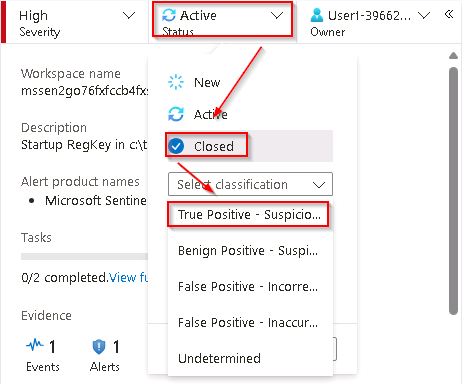Click the Owner user avatar icon

[x=317, y=15]
